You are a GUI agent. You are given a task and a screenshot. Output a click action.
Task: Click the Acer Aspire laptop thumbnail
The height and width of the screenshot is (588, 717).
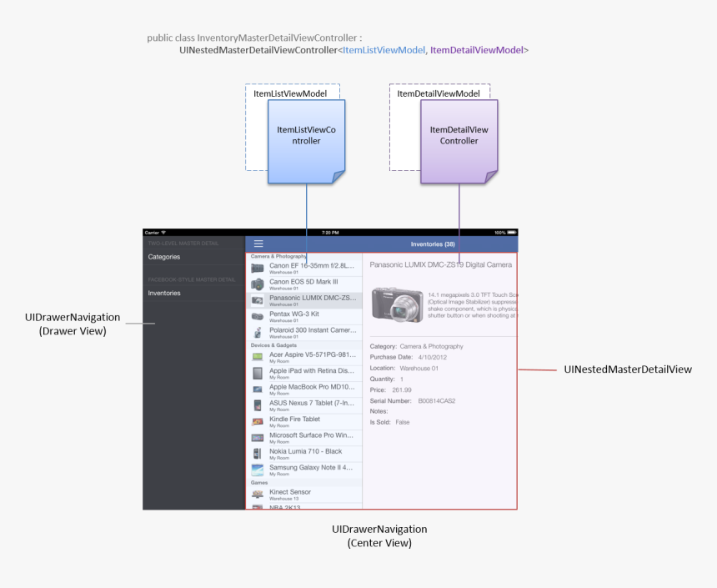(258, 357)
